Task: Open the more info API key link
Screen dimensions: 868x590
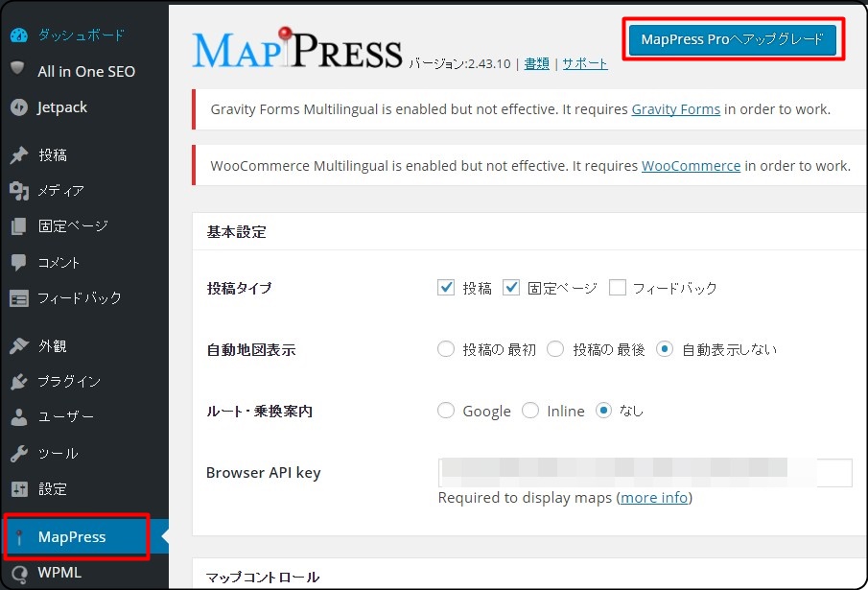Action: pyautogui.click(x=654, y=498)
